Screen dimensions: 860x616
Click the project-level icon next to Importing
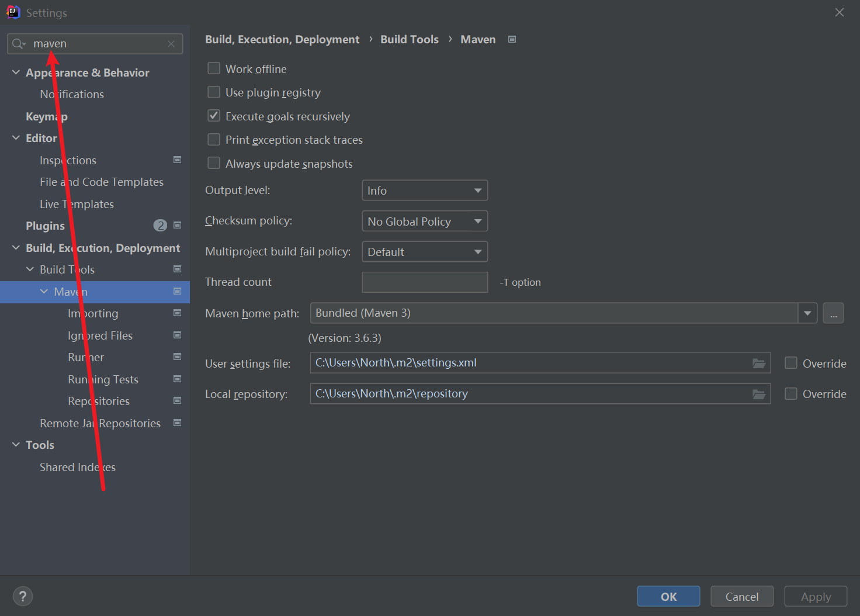pyautogui.click(x=178, y=313)
